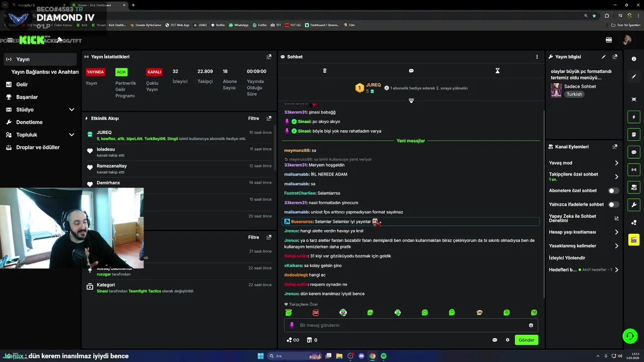
Task: Open Yapay Zeka ile Sohbet Denetimi link
Action: click(x=584, y=218)
